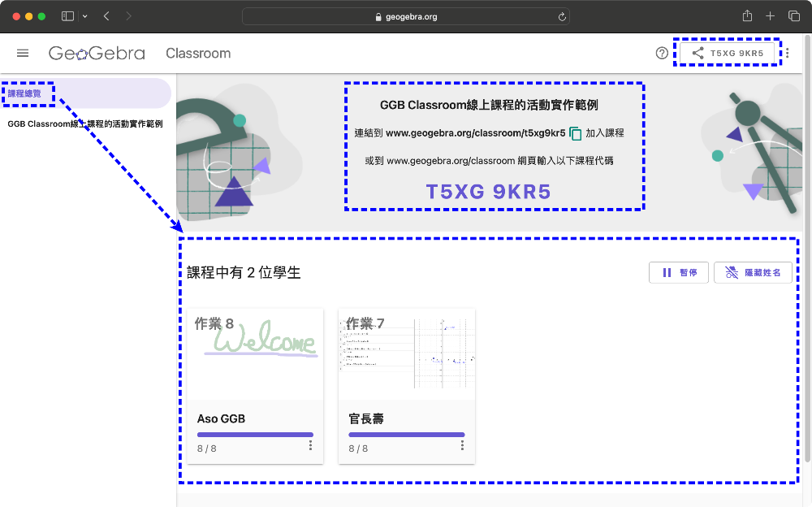Open Aso GGB student card thumbnail
The image size is (812, 507).
click(255, 354)
